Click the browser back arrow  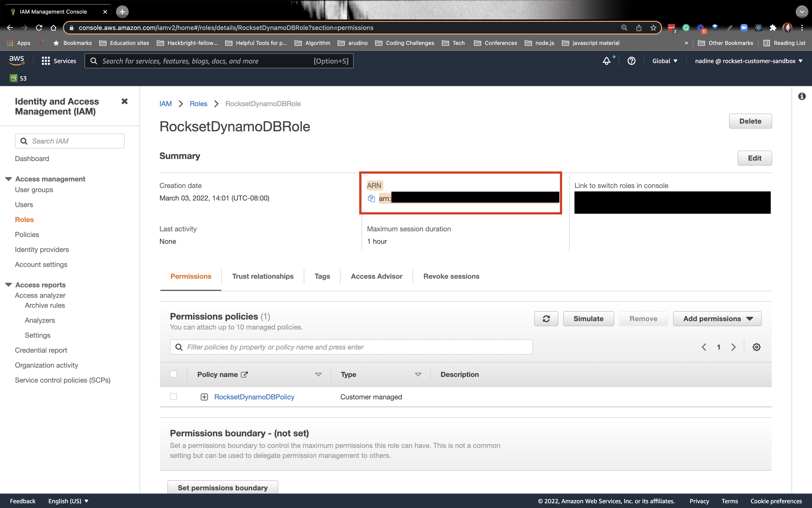[x=10, y=27]
